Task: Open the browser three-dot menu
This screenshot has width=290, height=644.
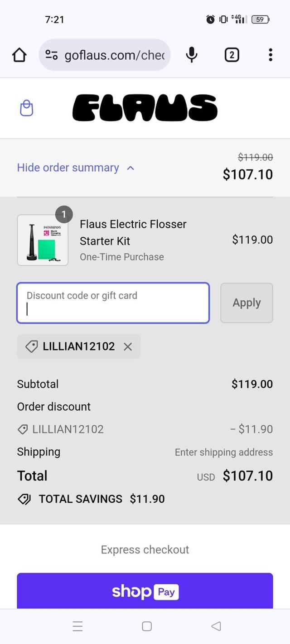Action: (270, 55)
